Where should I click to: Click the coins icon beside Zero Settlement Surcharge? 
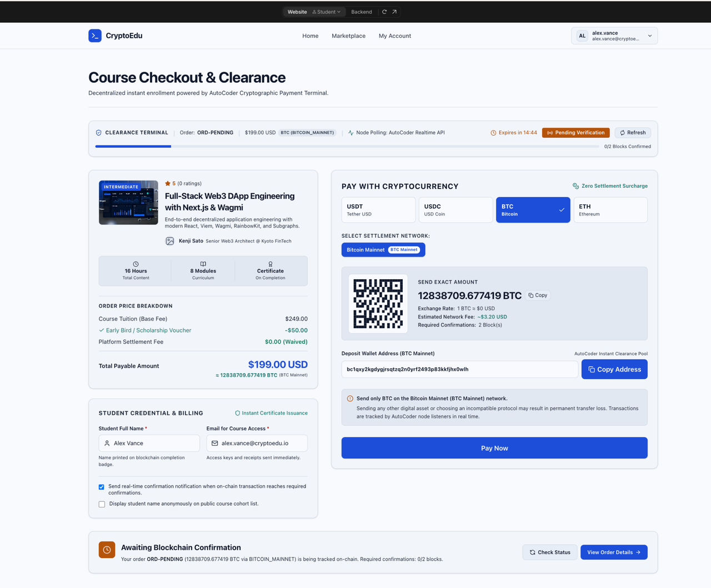576,186
